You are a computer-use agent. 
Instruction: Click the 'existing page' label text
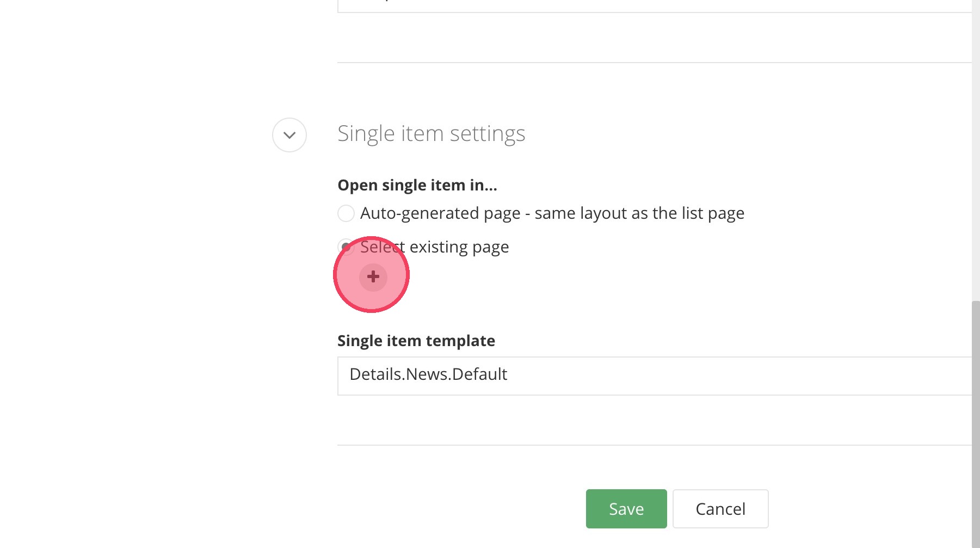coord(459,247)
